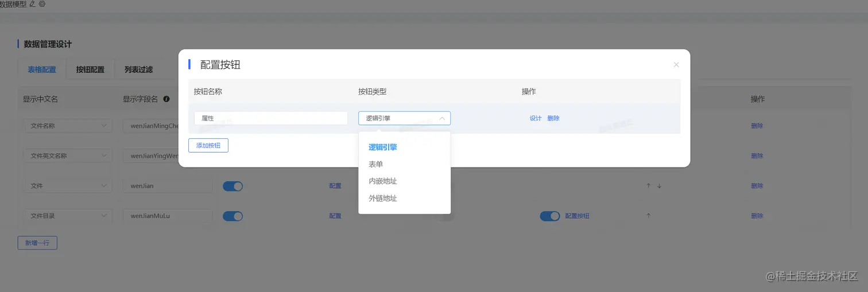
Task: Open the 文件英文名称 dropdown
Action: 68,155
